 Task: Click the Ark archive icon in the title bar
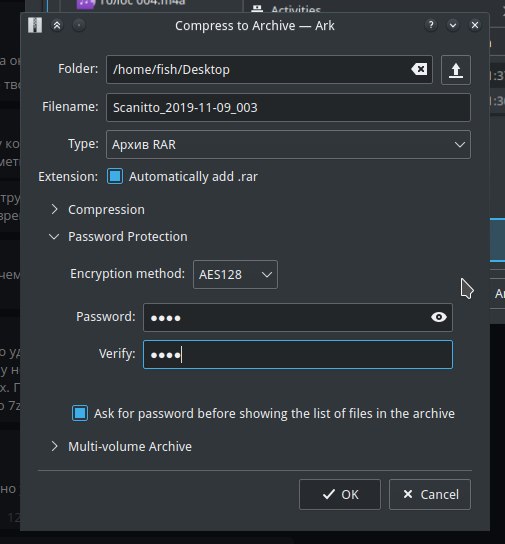click(35, 25)
